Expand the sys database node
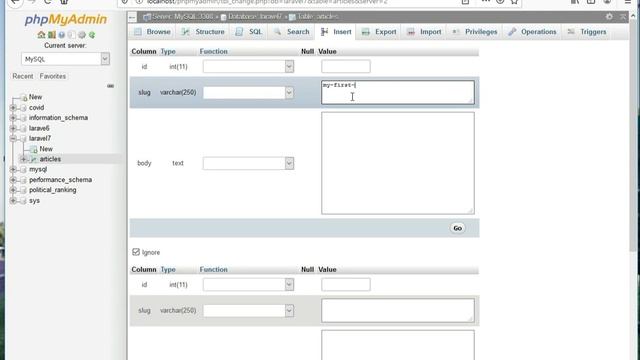The image size is (640, 360). (x=13, y=200)
